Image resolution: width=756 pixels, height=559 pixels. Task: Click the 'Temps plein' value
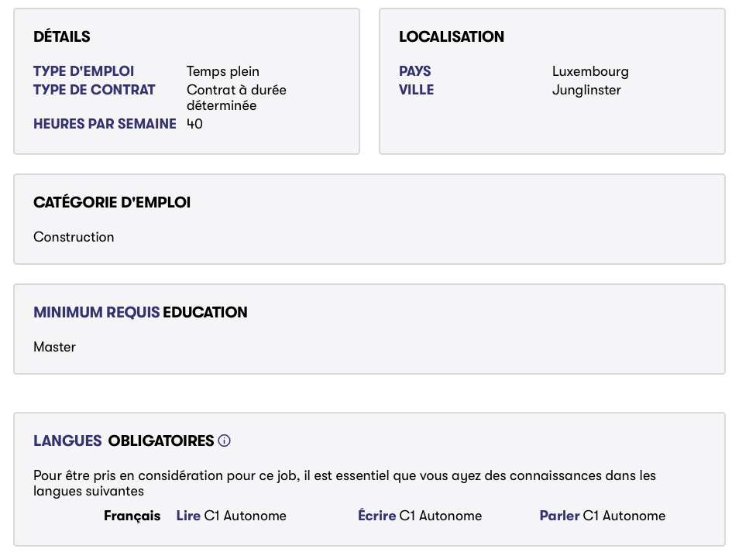tap(223, 71)
